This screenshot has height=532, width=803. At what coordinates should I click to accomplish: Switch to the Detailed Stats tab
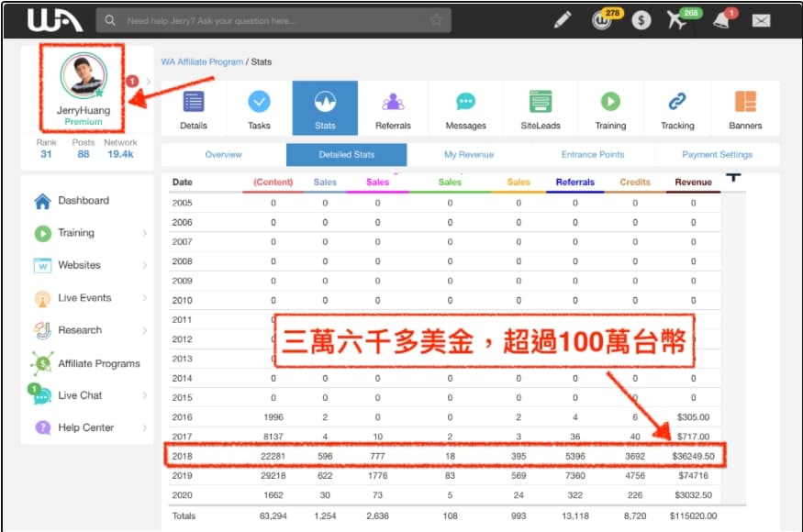(347, 155)
